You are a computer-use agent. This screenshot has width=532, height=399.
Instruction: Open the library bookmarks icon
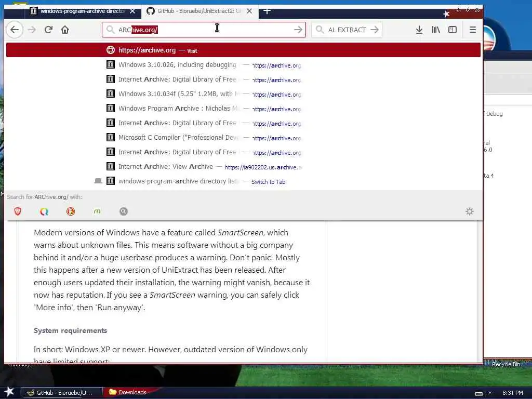tap(436, 30)
